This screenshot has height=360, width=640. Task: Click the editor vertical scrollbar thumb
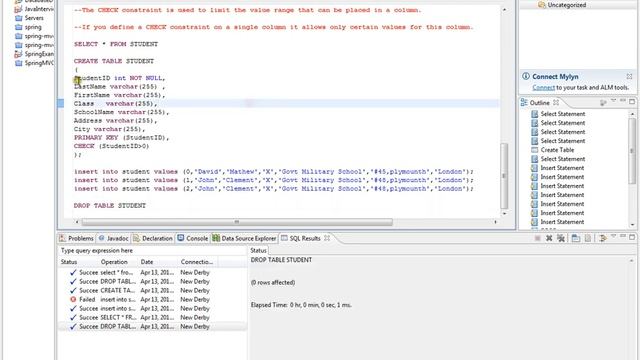click(x=504, y=176)
